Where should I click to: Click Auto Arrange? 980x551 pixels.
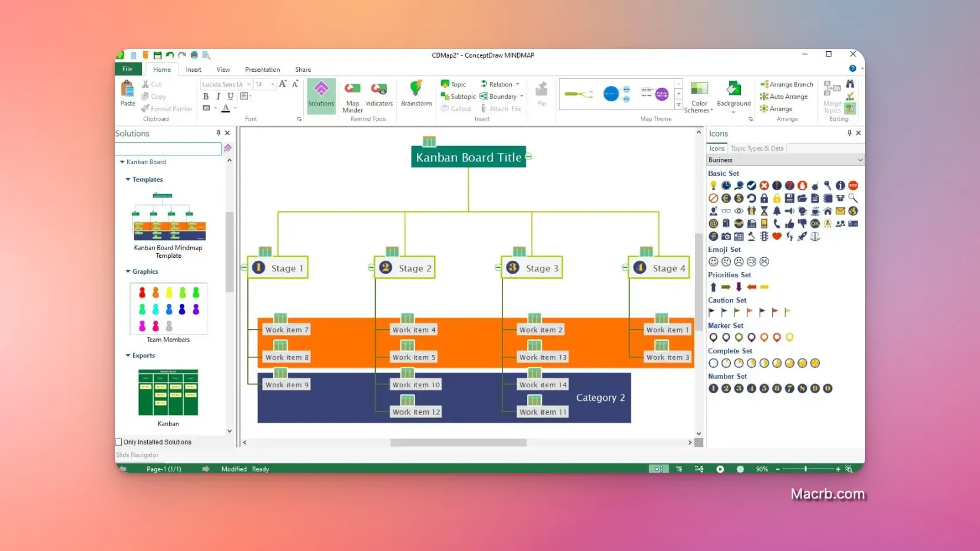pos(784,97)
